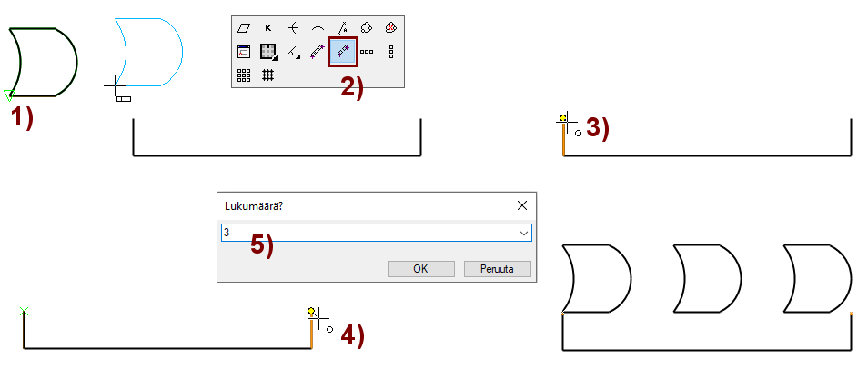Expand the angle tool flyout
The height and width of the screenshot is (369, 868).
[x=293, y=52]
